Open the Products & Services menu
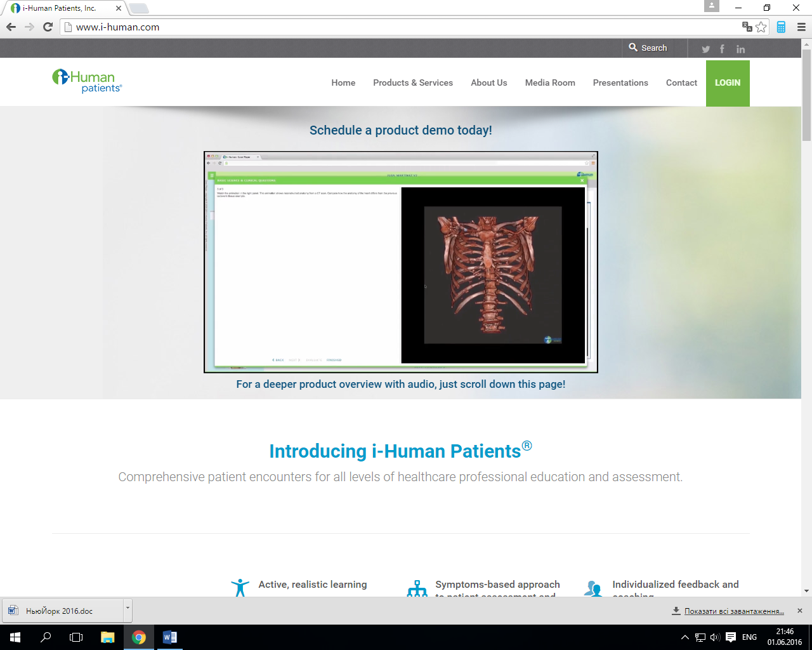The width and height of the screenshot is (812, 650). (412, 83)
